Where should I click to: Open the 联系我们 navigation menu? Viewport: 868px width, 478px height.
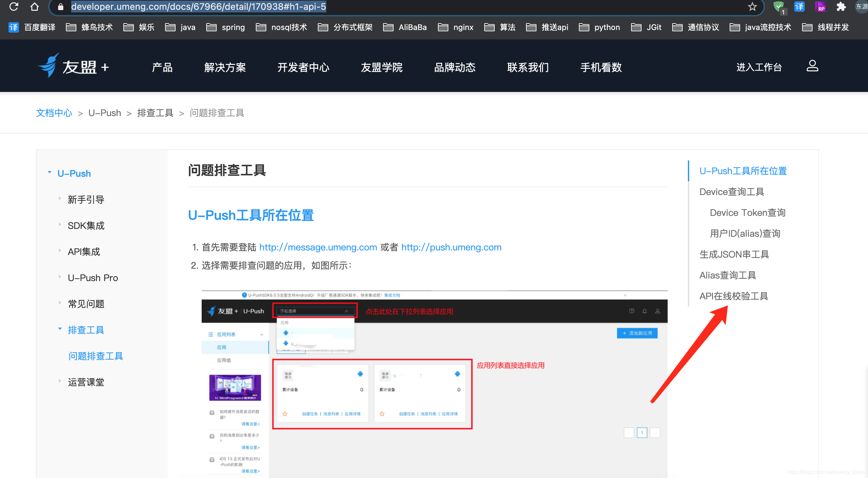(528, 67)
